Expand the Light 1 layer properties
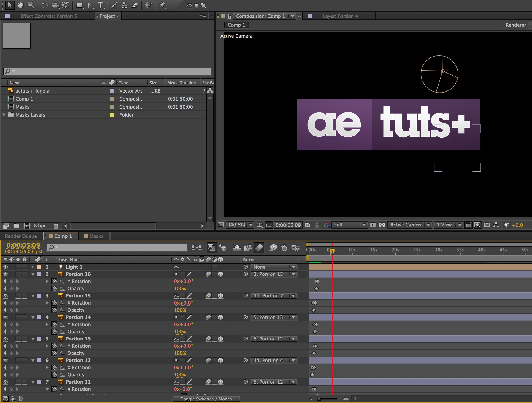Screen dimensions: 532x403 pyautogui.click(x=33, y=267)
